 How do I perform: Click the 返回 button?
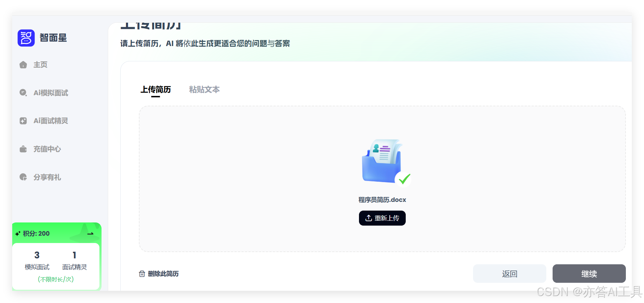pyautogui.click(x=510, y=274)
